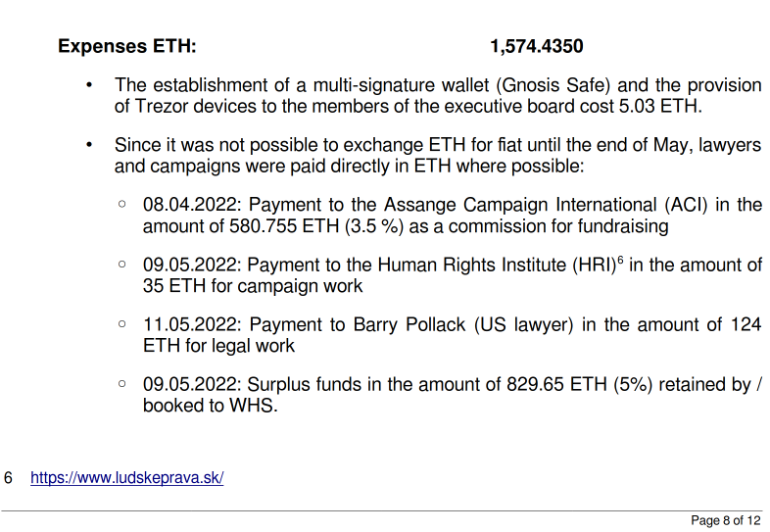This screenshot has height=532, width=770.
Task: Click the "Page 8 of 12" footer
Action: tap(725, 520)
